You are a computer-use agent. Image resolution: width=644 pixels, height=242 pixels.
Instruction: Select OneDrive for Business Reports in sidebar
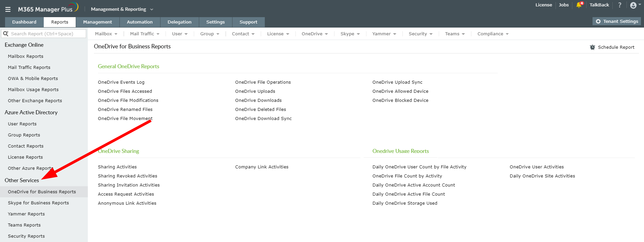point(44,192)
